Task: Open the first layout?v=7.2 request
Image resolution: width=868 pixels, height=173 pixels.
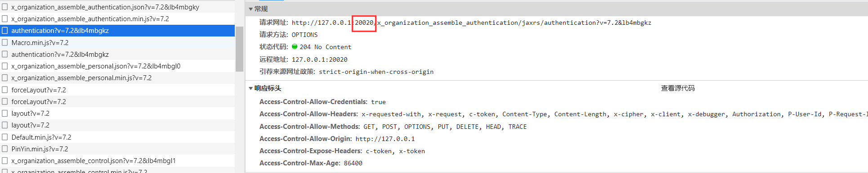Action: pos(117,114)
